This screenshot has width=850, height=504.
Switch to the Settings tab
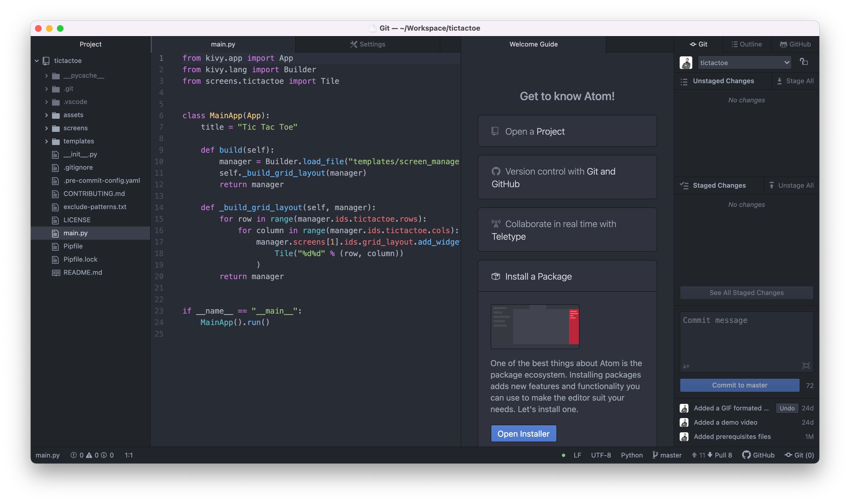pos(368,44)
